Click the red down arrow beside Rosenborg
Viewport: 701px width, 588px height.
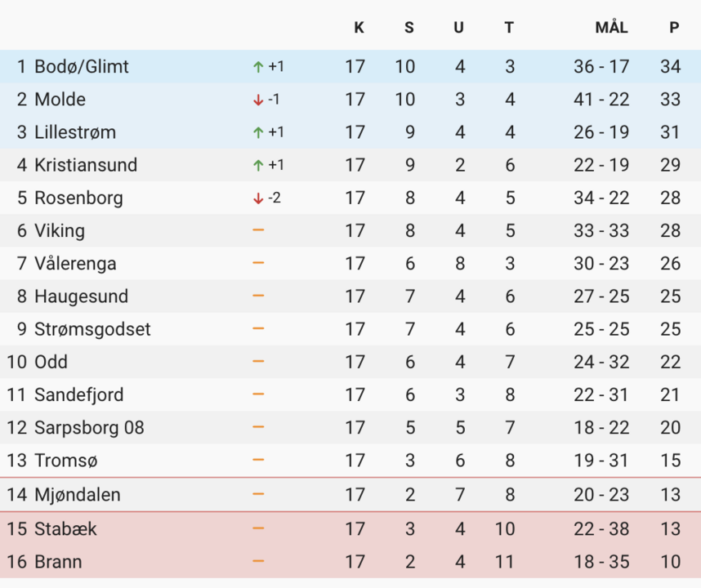[258, 198]
